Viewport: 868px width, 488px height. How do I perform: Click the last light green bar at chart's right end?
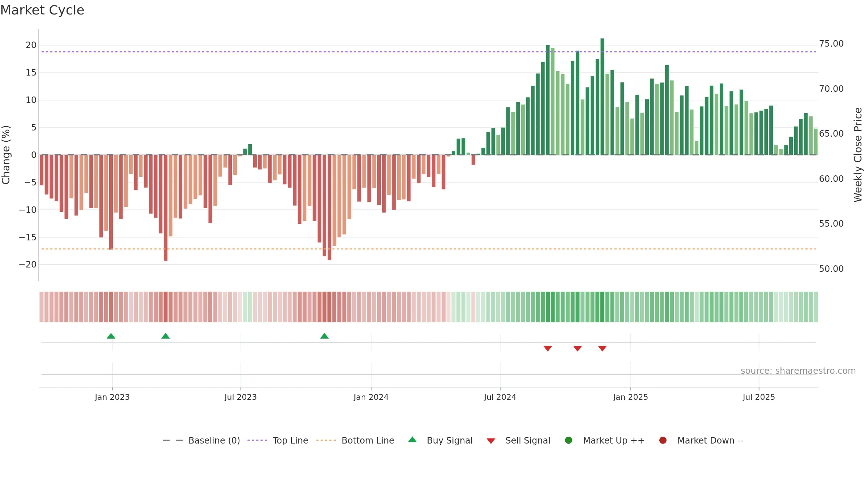click(x=816, y=142)
